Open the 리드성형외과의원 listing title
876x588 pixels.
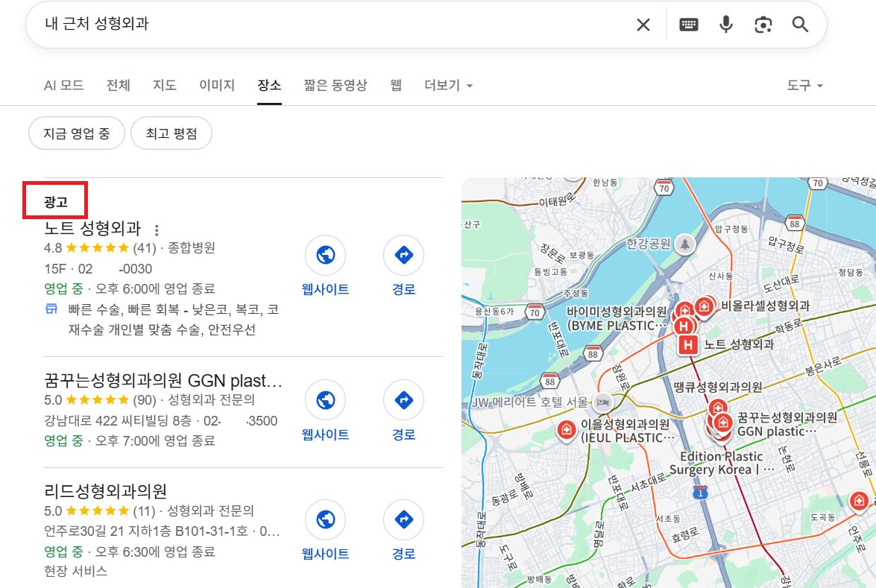tap(106, 491)
